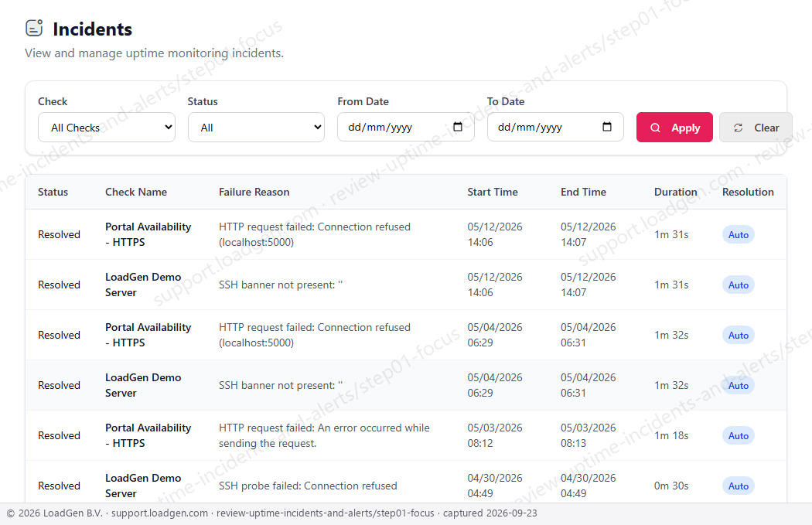Apply the incident filters

(x=674, y=128)
